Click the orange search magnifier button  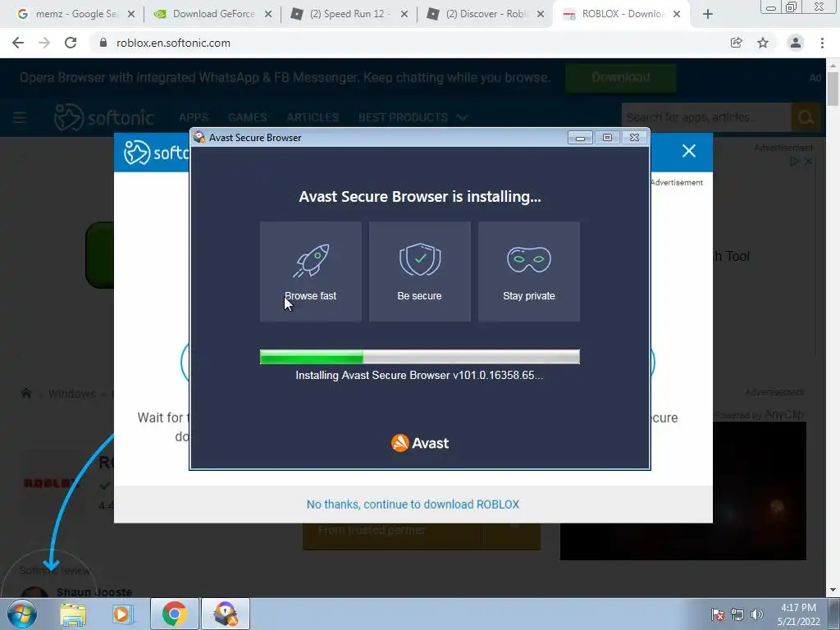pyautogui.click(x=806, y=117)
